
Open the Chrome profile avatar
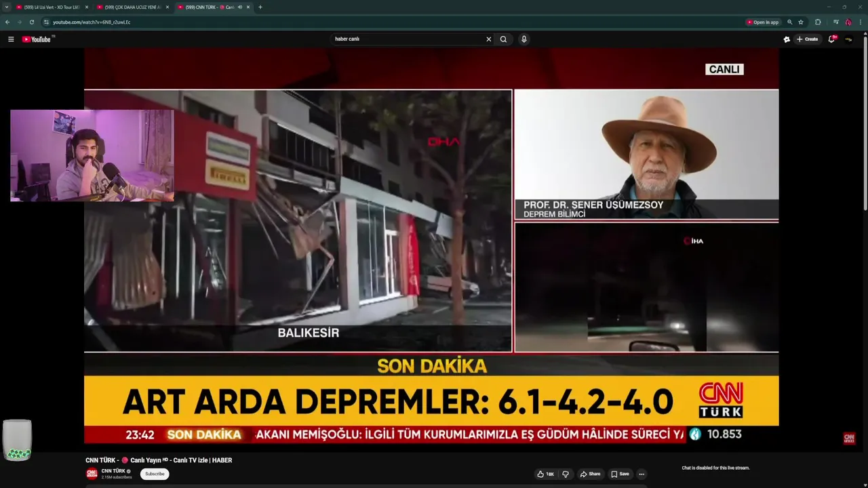coord(848,22)
